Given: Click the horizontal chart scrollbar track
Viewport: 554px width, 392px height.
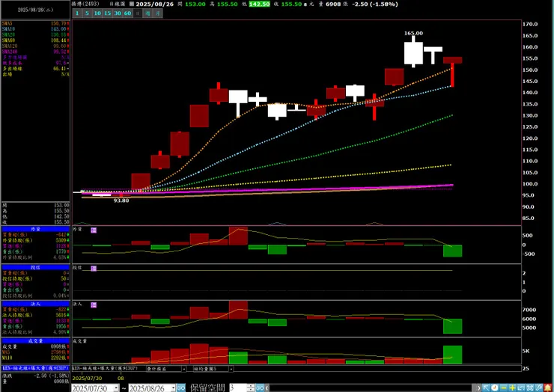Looking at the screenshot, I should [371, 388].
